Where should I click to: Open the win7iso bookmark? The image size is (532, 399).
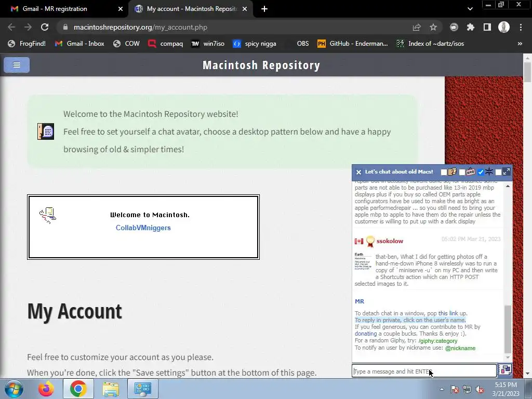208,44
